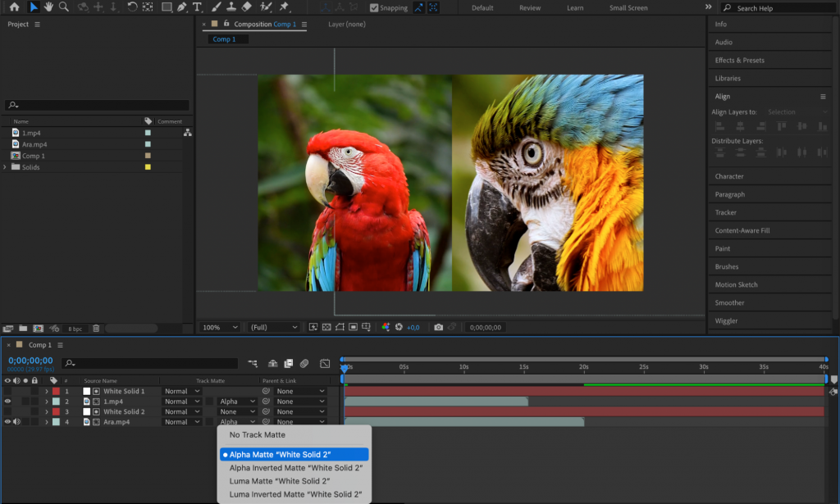Switch to the Review workspace

coord(530,7)
